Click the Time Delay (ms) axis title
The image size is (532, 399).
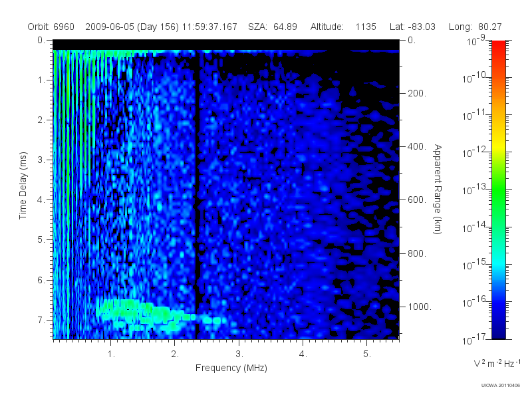point(23,186)
